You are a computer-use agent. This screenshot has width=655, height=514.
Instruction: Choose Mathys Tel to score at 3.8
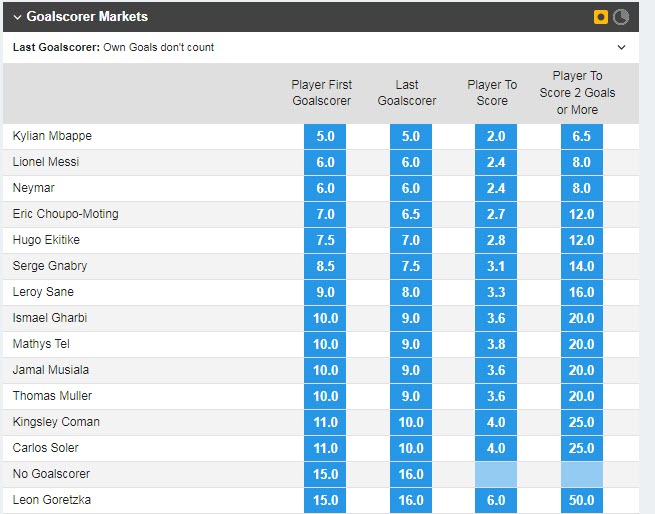[496, 345]
